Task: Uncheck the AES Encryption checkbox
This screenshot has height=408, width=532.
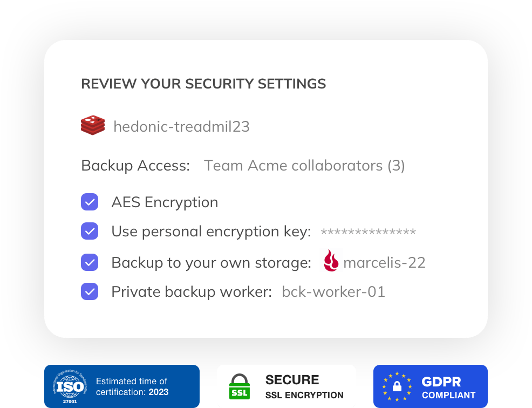Action: pos(90,202)
